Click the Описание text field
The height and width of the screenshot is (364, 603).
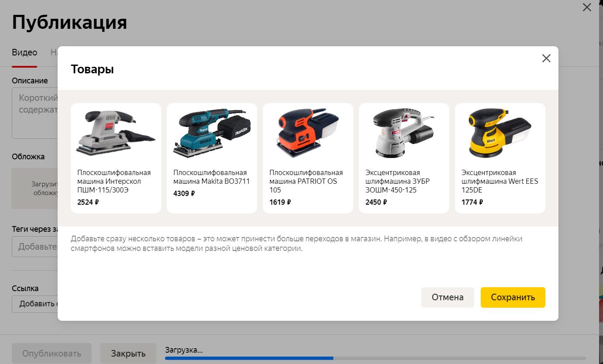[x=35, y=113]
